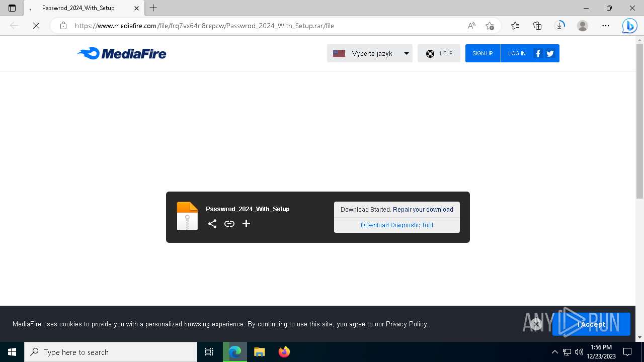This screenshot has width=644, height=362.
Task: Open the Windows Start menu
Action: click(12, 352)
